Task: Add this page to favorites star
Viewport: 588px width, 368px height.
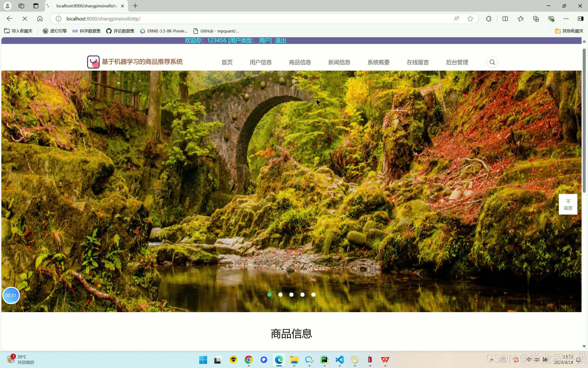Action: point(470,19)
